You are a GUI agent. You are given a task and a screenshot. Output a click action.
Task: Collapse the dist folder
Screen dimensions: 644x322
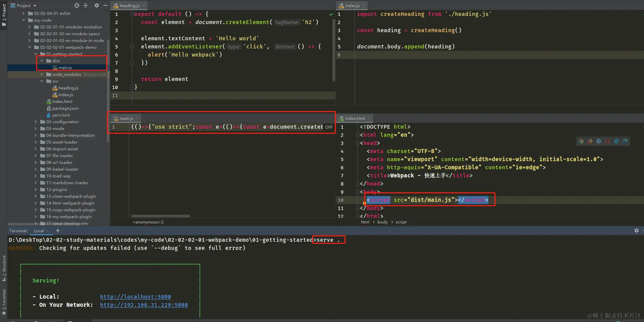tap(42, 61)
